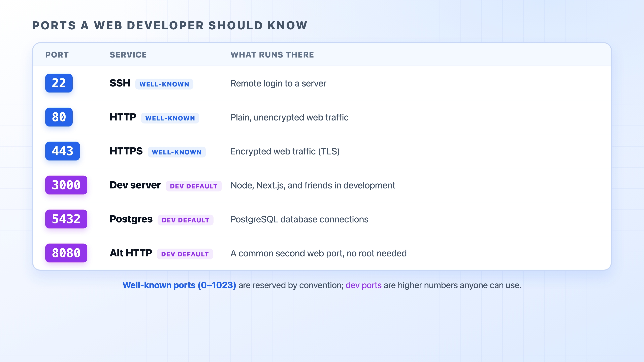Viewport: 644px width, 362px height.
Task: Click "PostgreSQL database connections" description
Action: [x=299, y=219]
